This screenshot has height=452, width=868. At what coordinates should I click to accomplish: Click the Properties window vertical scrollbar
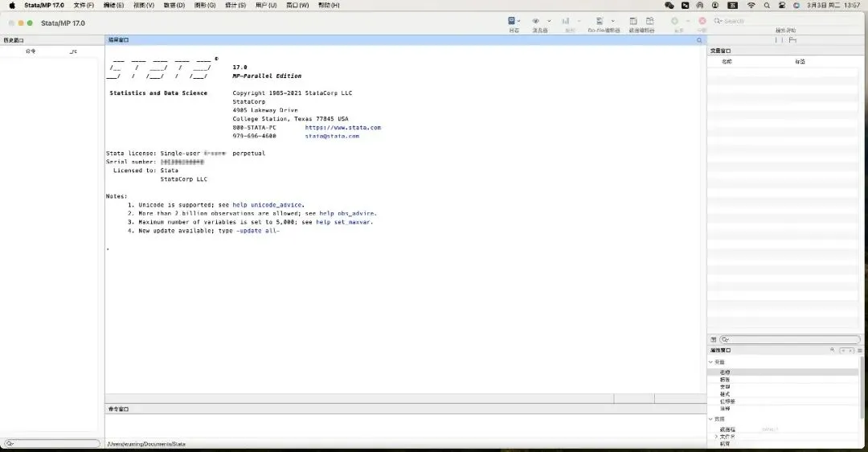862,388
